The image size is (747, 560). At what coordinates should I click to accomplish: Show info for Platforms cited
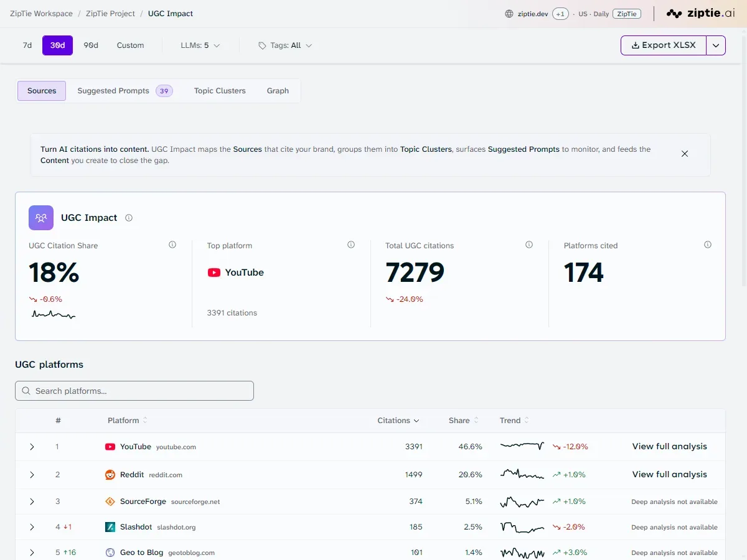708,245
